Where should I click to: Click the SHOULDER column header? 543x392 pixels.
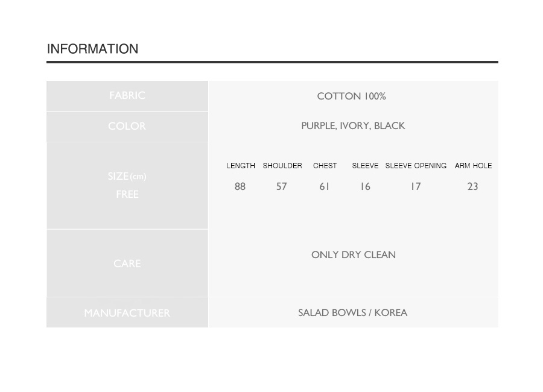point(282,165)
